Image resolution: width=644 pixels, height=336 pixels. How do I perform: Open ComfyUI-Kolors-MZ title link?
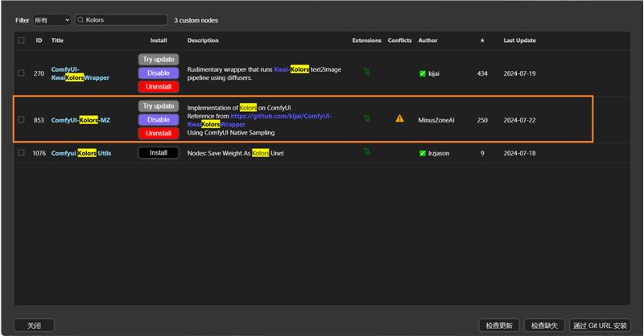pos(80,120)
